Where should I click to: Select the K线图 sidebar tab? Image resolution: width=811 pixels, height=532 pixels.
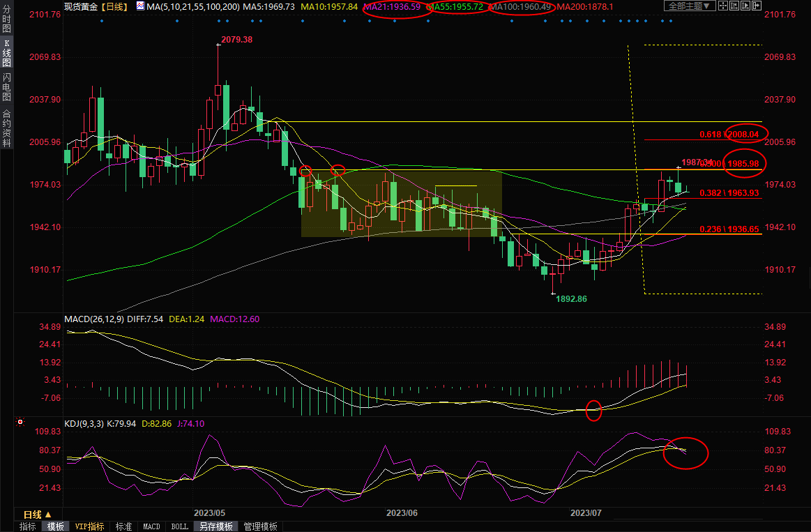click(7, 53)
